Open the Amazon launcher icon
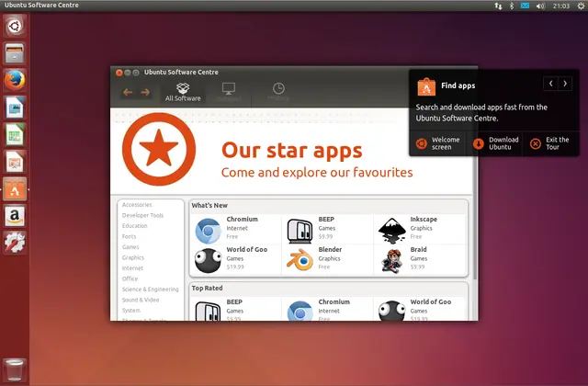This screenshot has height=386, width=588. point(15,216)
